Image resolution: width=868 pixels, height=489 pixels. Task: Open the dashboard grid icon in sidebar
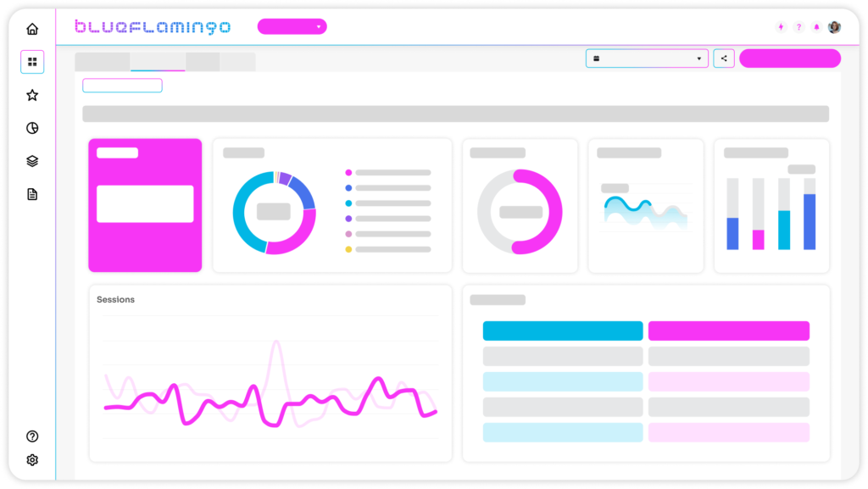32,62
